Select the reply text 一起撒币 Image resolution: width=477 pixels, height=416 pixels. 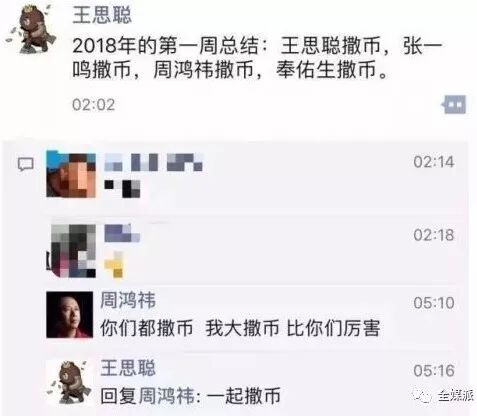(x=244, y=396)
